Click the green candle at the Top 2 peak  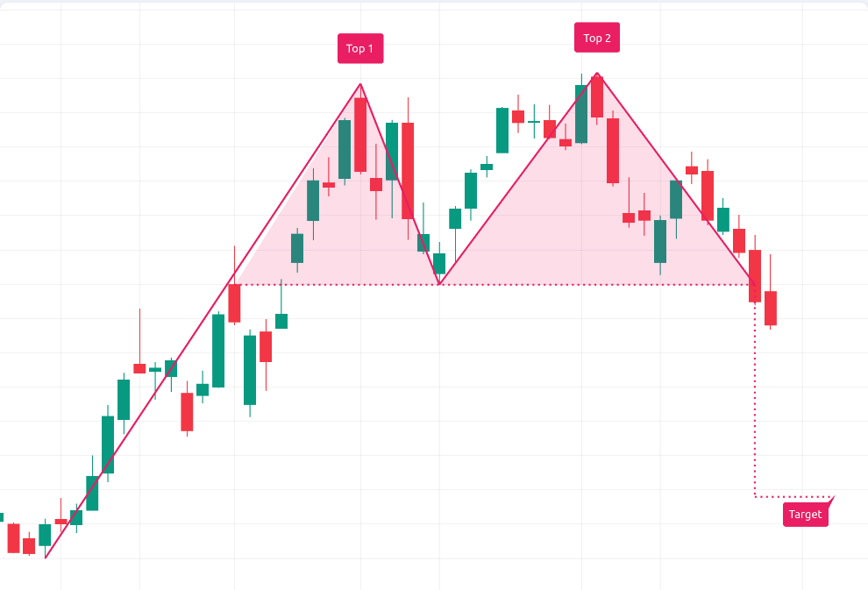point(581,114)
